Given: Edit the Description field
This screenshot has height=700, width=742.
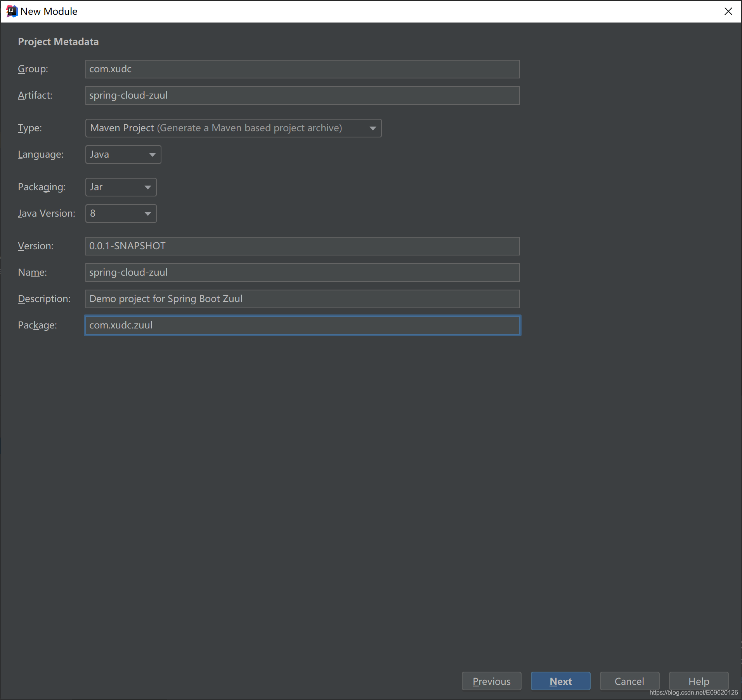Looking at the screenshot, I should point(302,299).
